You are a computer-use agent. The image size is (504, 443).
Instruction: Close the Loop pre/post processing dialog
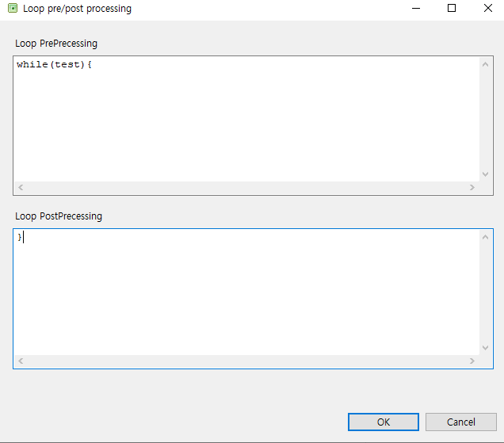tap(487, 9)
